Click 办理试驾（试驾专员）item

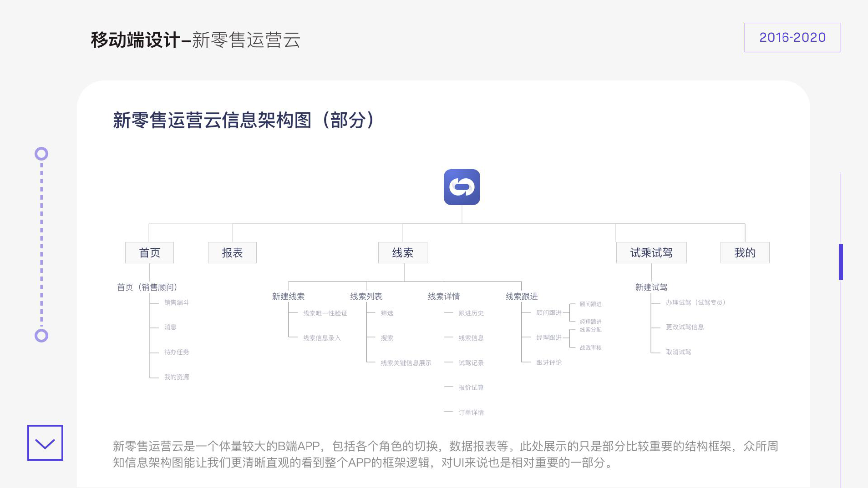point(695,302)
